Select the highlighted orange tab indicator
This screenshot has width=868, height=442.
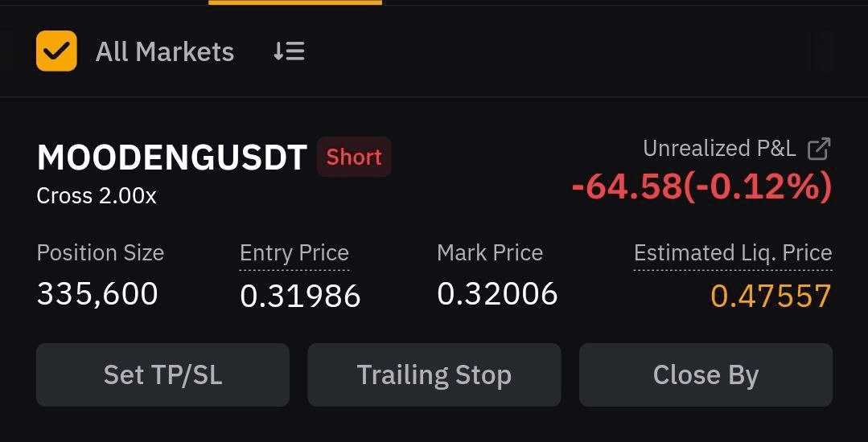295,2
